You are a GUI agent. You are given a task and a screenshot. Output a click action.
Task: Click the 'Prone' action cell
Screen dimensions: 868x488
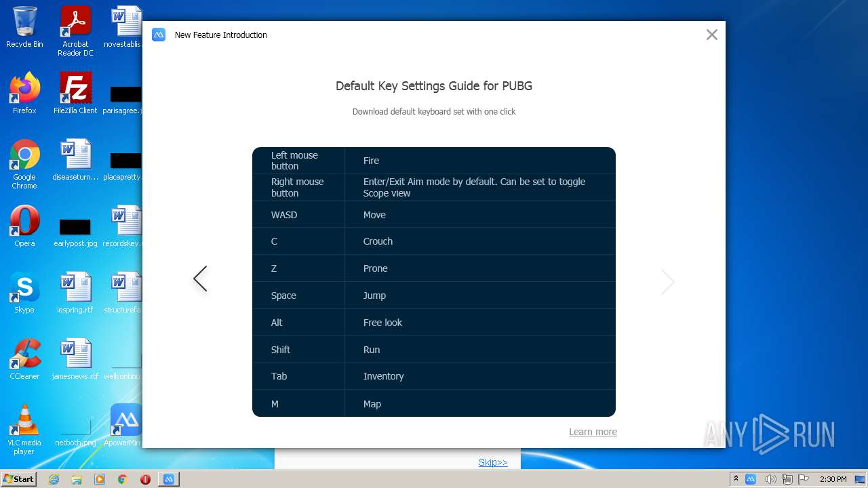pyautogui.click(x=480, y=268)
